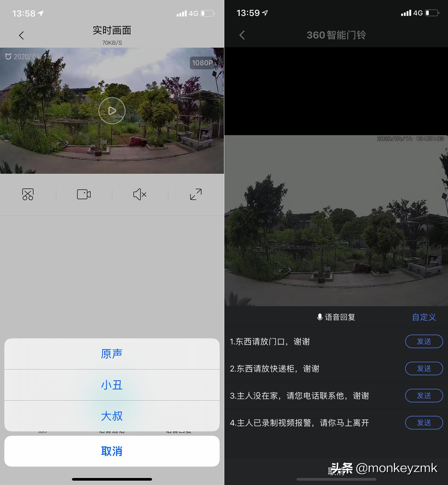The height and width of the screenshot is (485, 448).
Task: Tap the 70KB/S bitrate text
Action: (112, 43)
